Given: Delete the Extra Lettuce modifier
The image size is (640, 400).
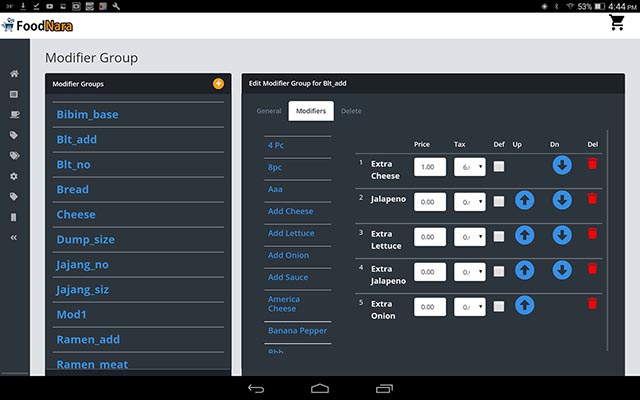Looking at the screenshot, I should pos(592,234).
